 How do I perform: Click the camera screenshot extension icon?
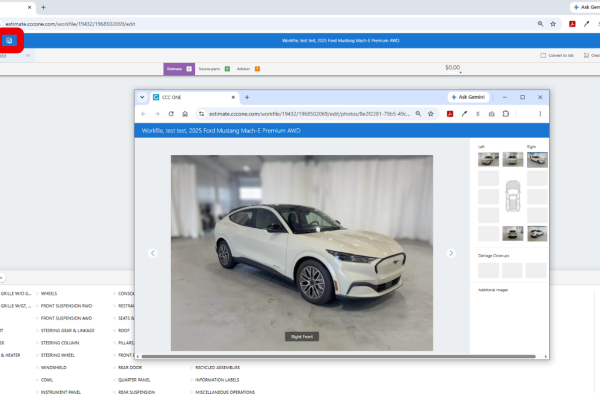[x=492, y=114]
